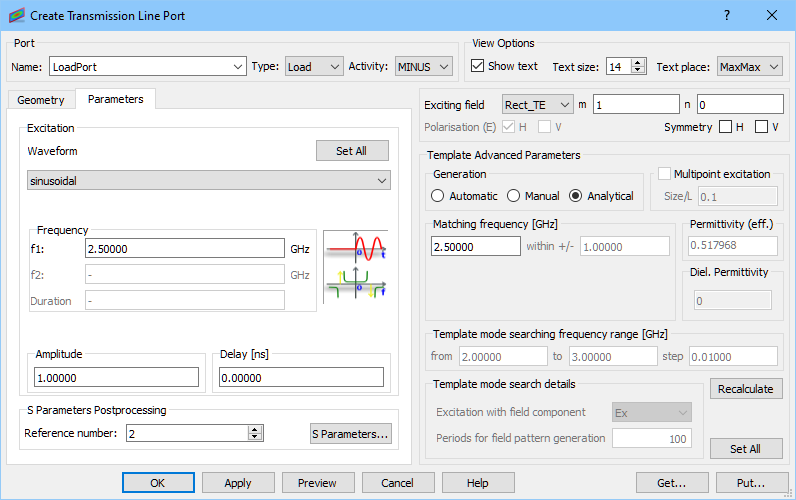Image resolution: width=796 pixels, height=500 pixels.
Task: Open the Excitation field component Ex dropdown
Action: pyautogui.click(x=652, y=413)
